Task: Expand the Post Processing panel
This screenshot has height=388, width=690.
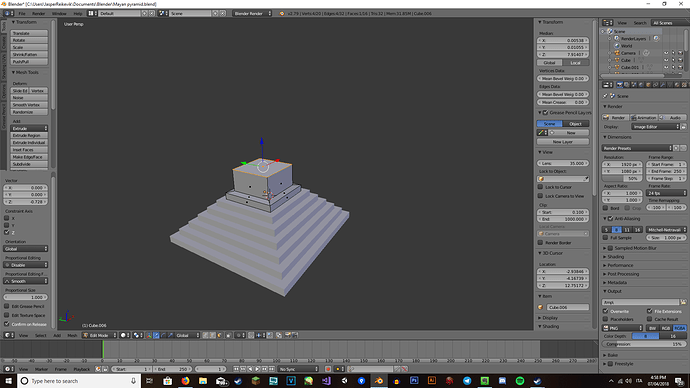Action: (623, 274)
